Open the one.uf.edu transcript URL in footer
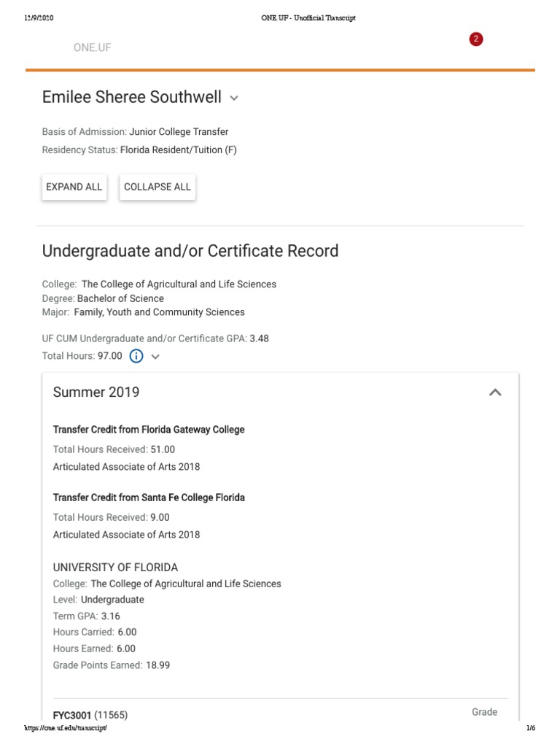Viewport: 560px width, 747px height. click(66, 729)
